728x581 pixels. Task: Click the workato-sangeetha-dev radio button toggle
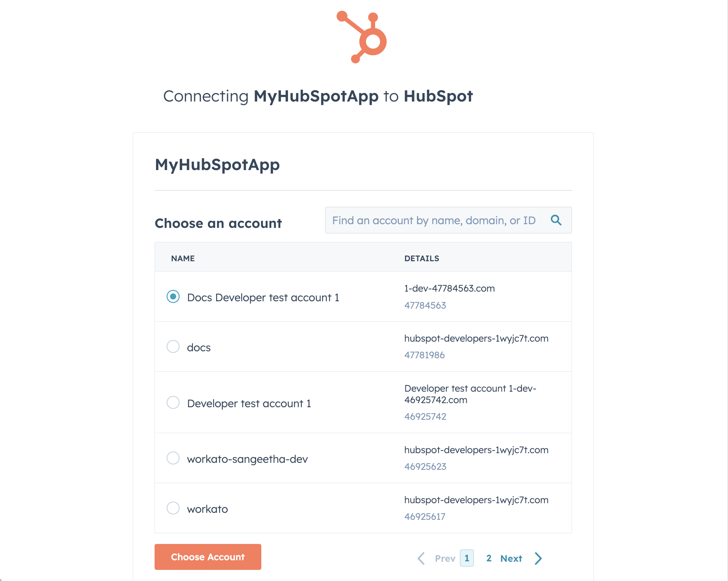point(173,458)
